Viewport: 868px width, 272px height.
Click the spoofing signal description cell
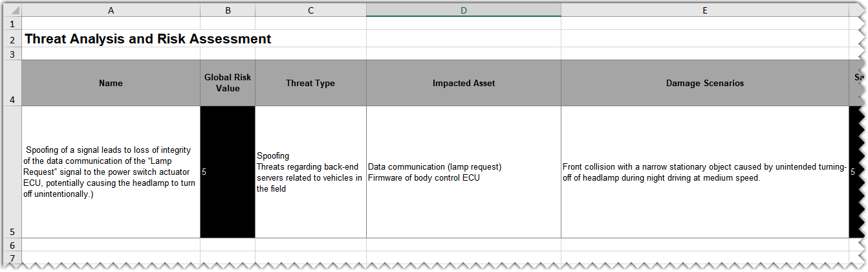111,172
